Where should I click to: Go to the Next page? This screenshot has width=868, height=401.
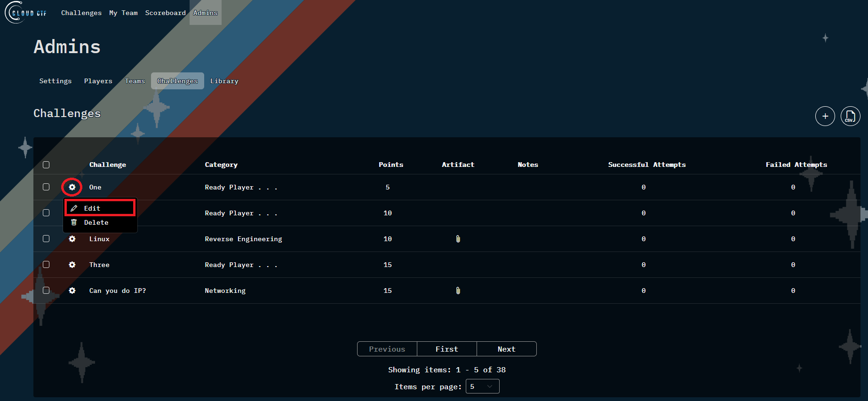(x=507, y=349)
